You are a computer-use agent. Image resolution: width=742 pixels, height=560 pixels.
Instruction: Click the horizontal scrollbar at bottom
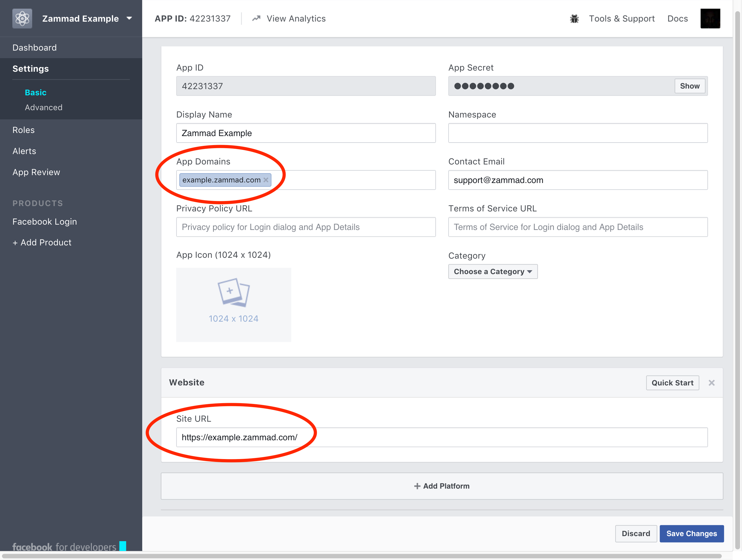(362, 556)
